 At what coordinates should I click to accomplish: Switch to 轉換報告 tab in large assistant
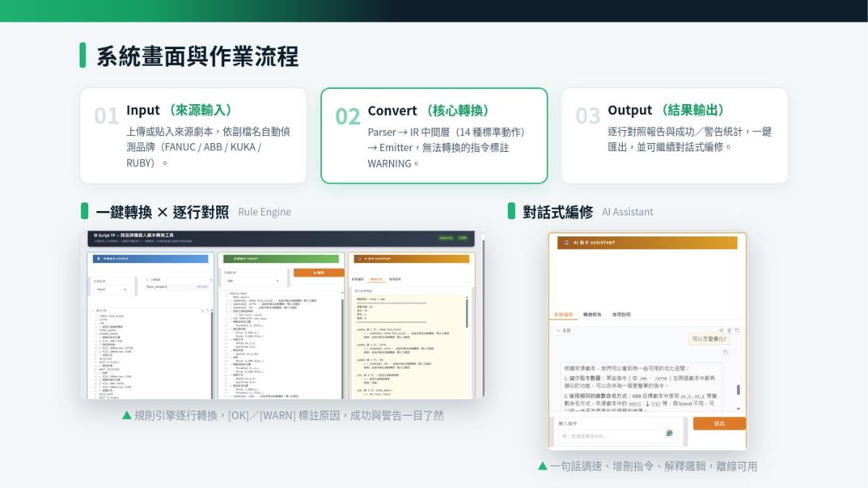592,314
